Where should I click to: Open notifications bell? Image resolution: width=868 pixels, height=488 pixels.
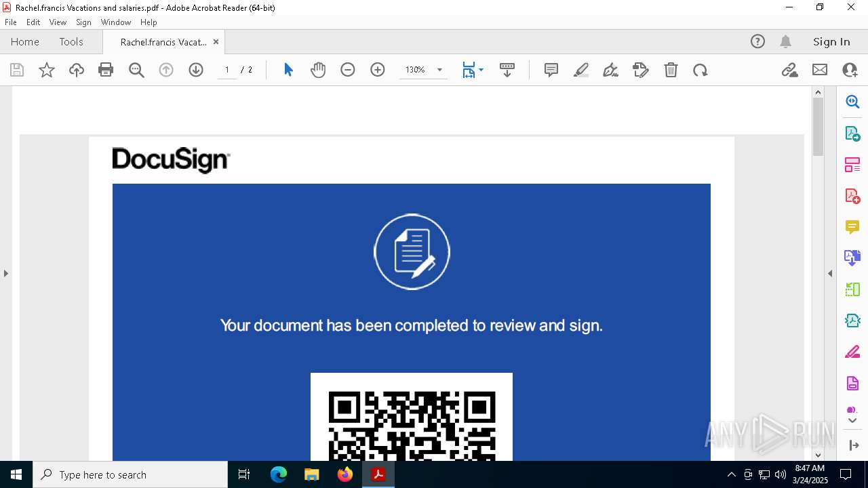[x=786, y=41]
